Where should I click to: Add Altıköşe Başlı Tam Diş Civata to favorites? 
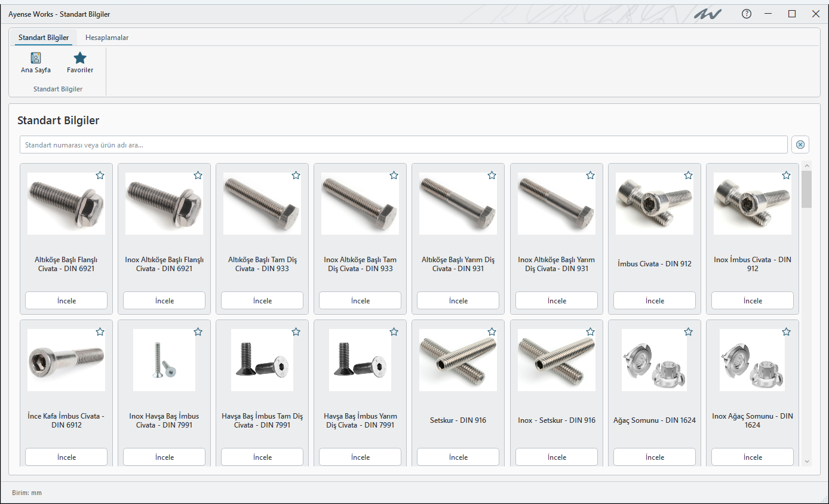click(x=296, y=175)
